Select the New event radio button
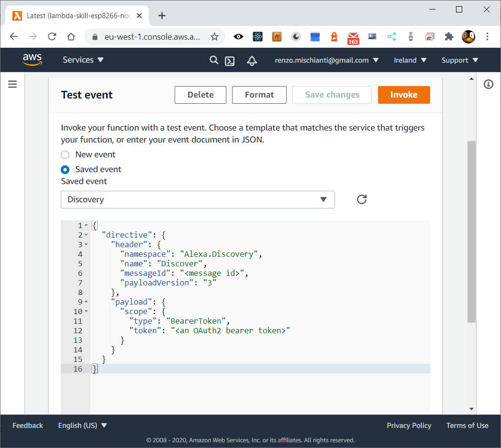The image size is (501, 448). 65,154
